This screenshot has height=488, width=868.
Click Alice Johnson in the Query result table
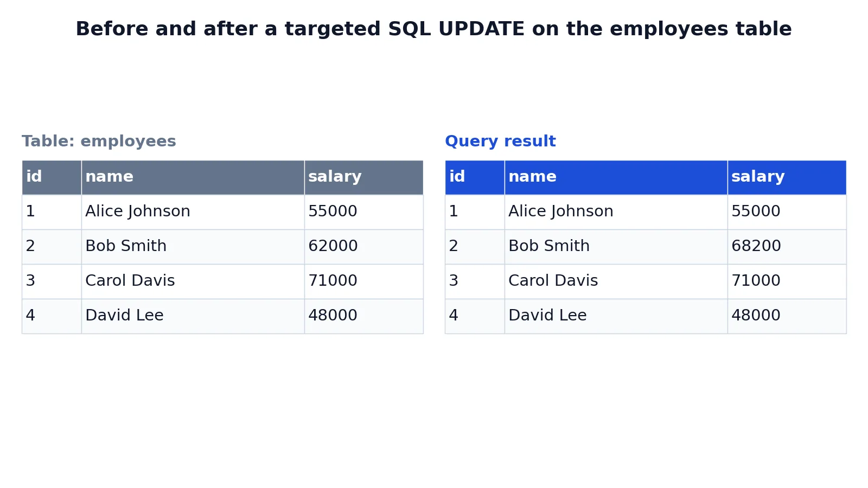616,212
